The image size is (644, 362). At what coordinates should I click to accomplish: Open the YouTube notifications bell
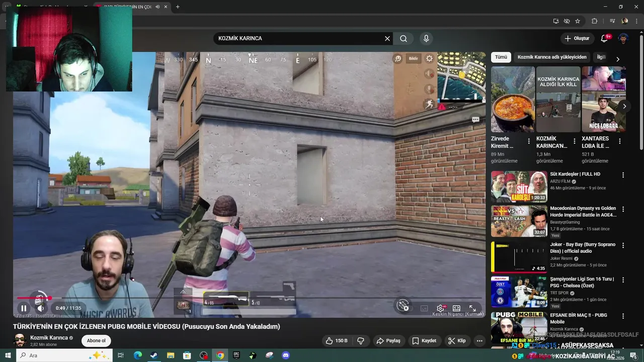(x=604, y=38)
